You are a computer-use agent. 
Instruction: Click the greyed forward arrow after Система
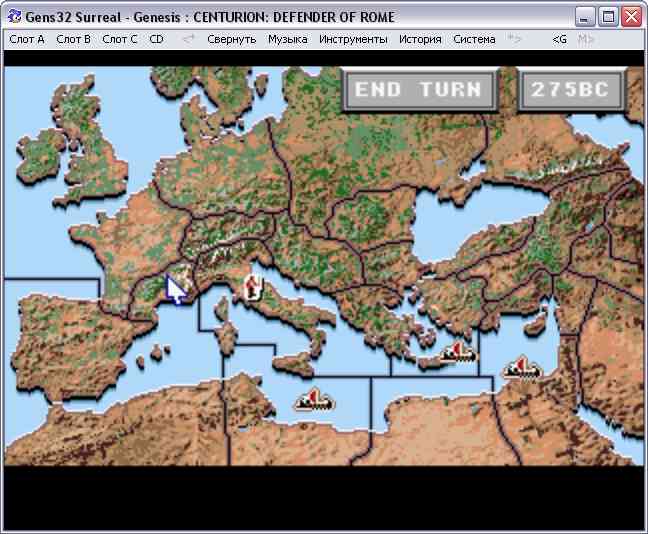tap(515, 40)
